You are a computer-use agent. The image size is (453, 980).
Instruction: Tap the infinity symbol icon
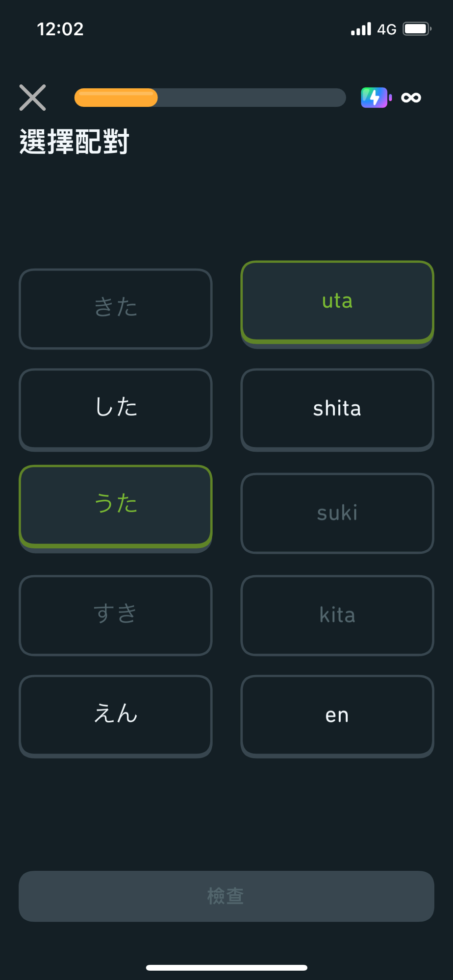[411, 98]
